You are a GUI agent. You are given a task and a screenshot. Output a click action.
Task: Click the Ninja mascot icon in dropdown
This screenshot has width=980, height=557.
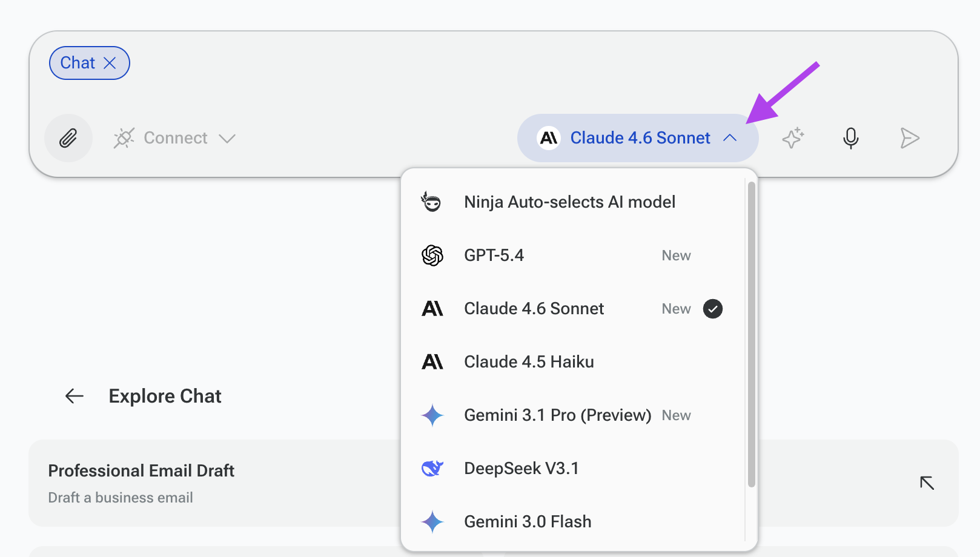click(432, 202)
